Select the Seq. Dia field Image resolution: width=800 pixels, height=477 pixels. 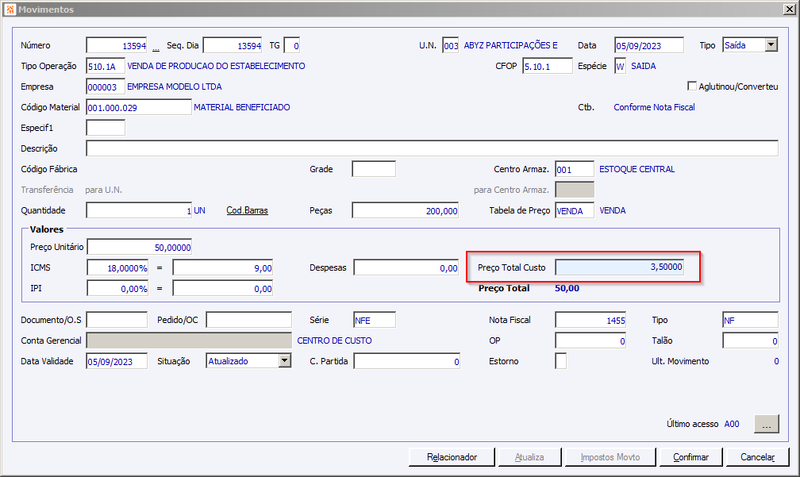click(233, 45)
